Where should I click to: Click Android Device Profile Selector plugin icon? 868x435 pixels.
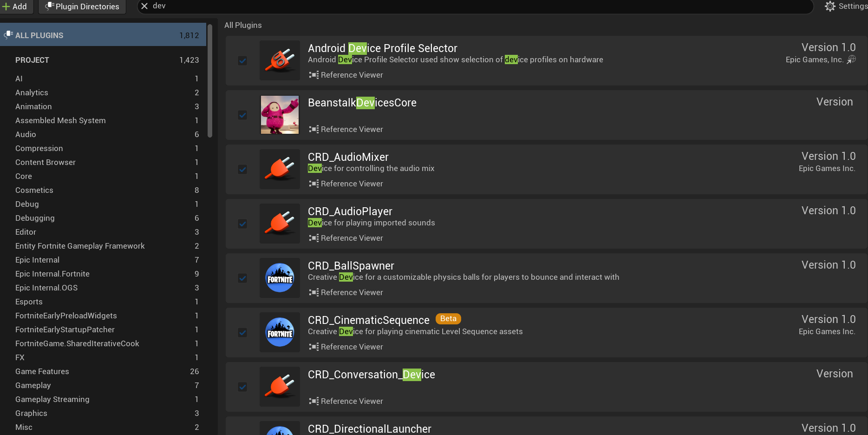(280, 60)
